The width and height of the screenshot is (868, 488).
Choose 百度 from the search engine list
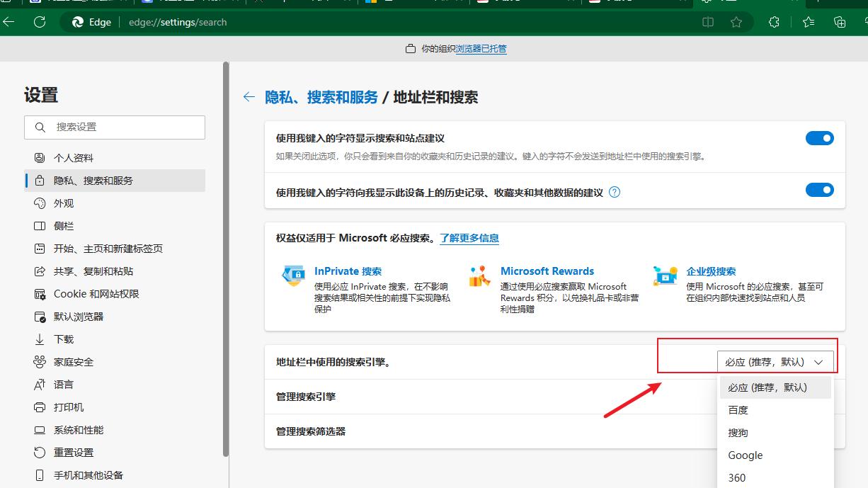tap(738, 409)
